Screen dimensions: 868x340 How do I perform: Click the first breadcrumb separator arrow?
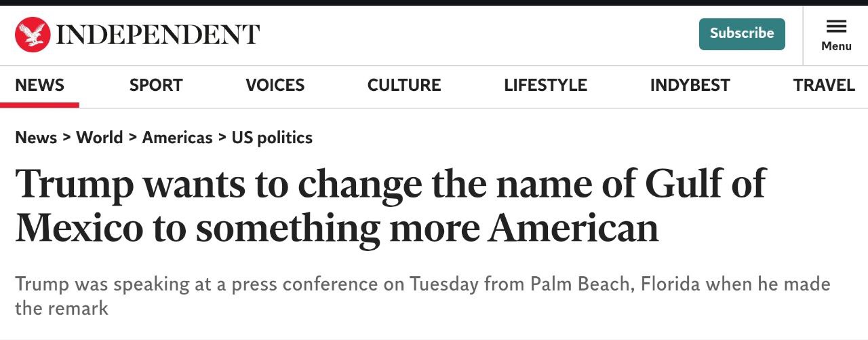pyautogui.click(x=66, y=138)
